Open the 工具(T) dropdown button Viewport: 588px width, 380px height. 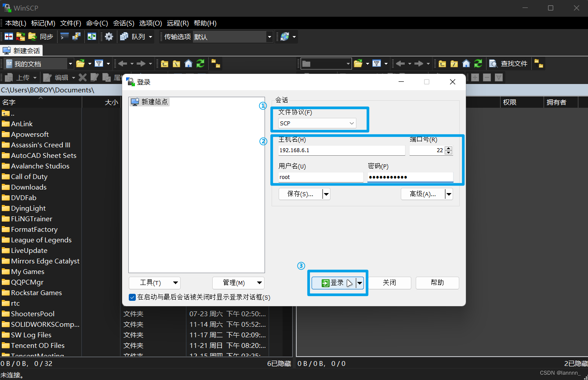point(155,283)
